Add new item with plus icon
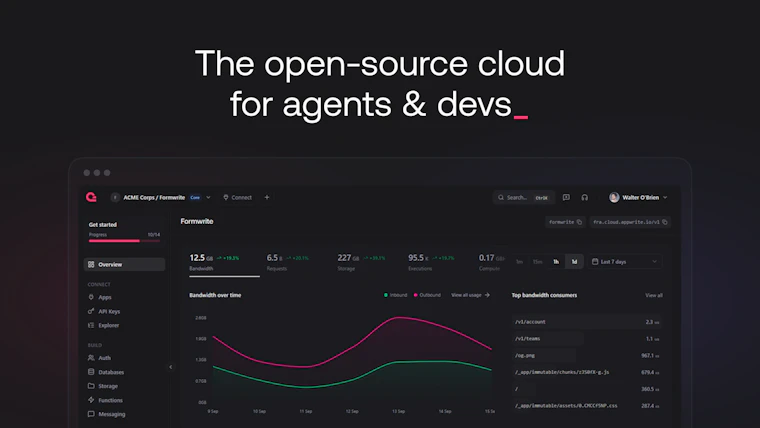Viewport: 760px width, 428px height. click(267, 197)
